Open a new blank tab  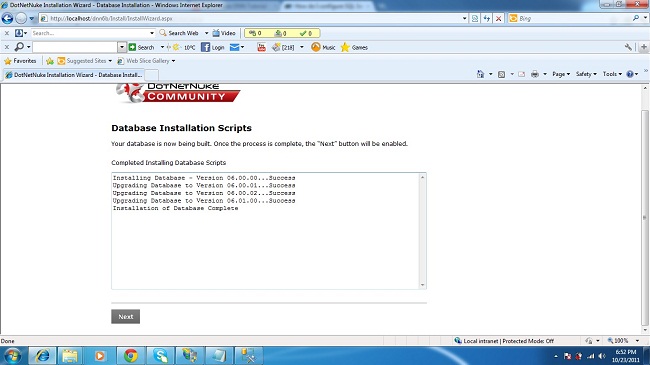(152, 75)
